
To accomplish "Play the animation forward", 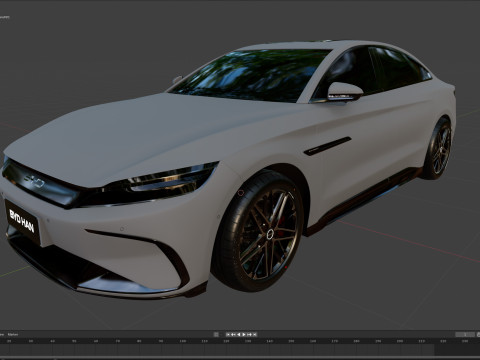I will (244, 334).
